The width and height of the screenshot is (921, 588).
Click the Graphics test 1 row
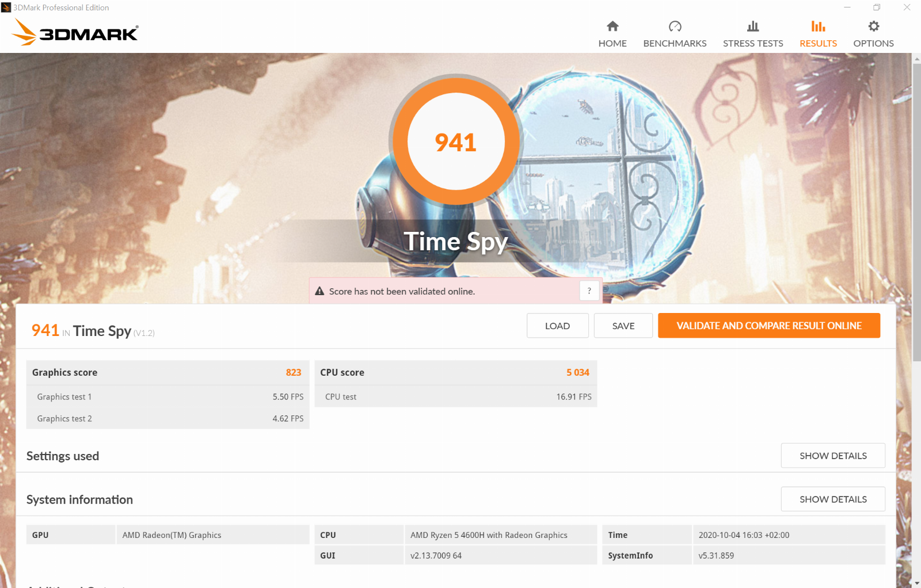click(168, 396)
